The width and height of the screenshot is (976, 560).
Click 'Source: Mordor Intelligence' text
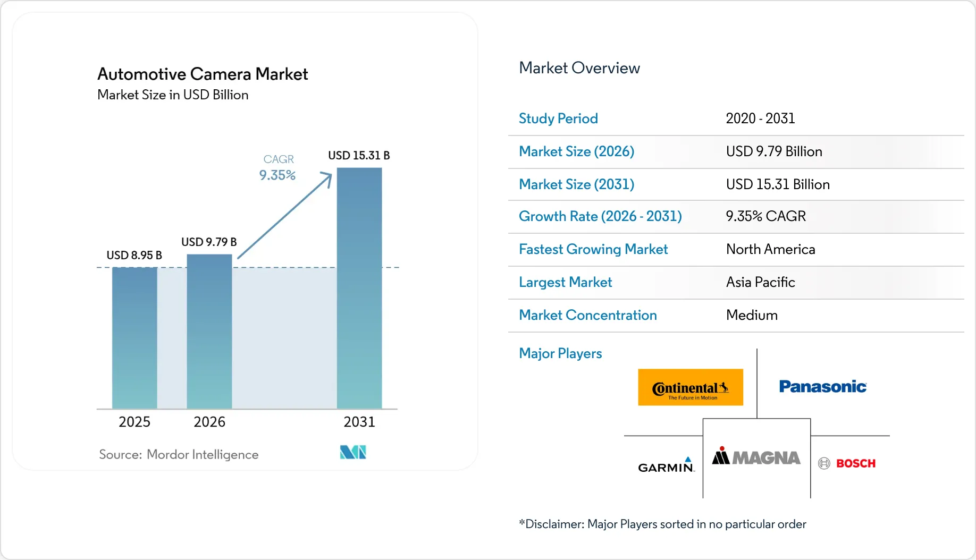(179, 454)
